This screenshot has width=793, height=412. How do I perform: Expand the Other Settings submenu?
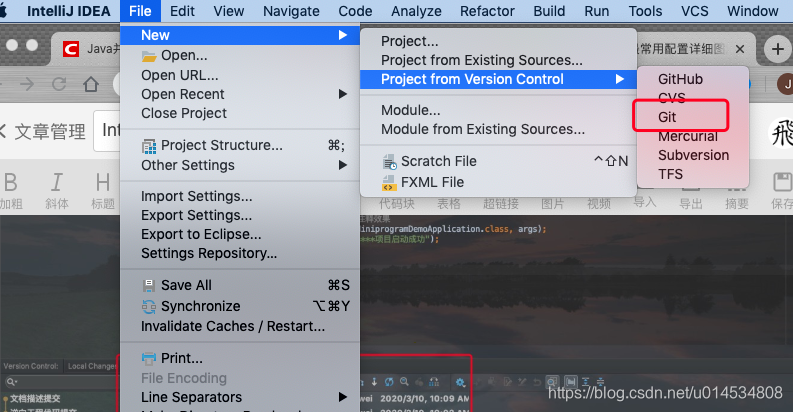(343, 165)
